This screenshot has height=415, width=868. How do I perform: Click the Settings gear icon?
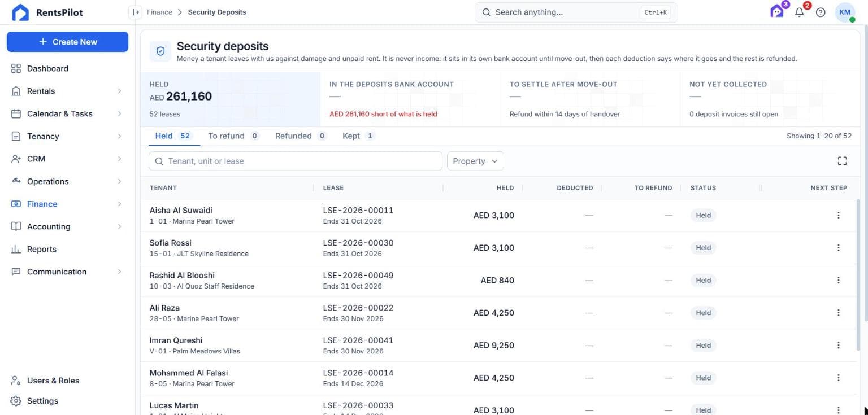[16, 401]
